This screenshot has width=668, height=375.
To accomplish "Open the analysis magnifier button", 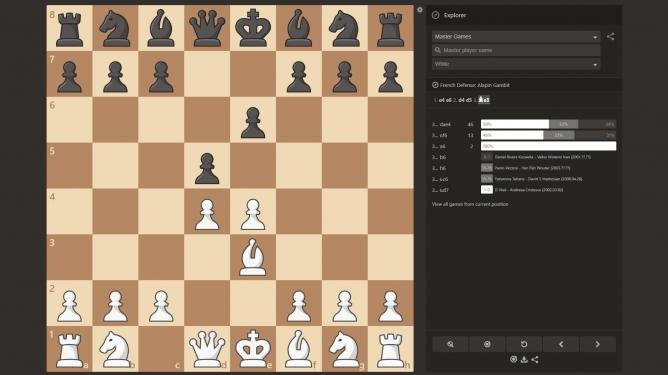I will pyautogui.click(x=450, y=344).
